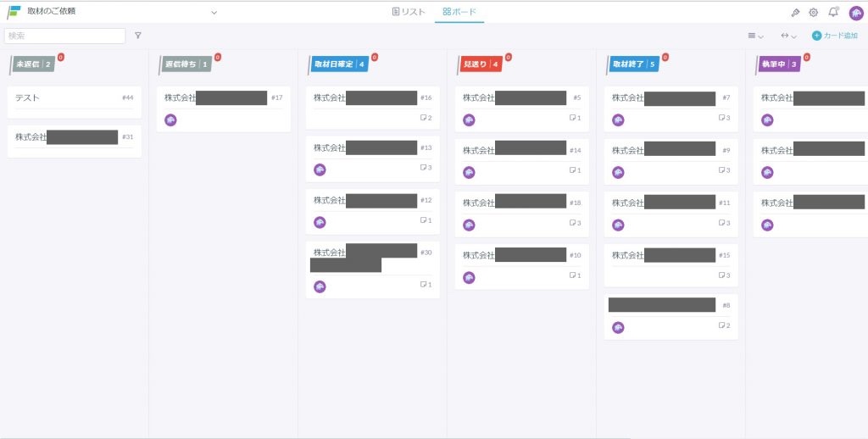This screenshot has width=868, height=439.
Task: Focus the 検索 search field
Action: click(64, 36)
